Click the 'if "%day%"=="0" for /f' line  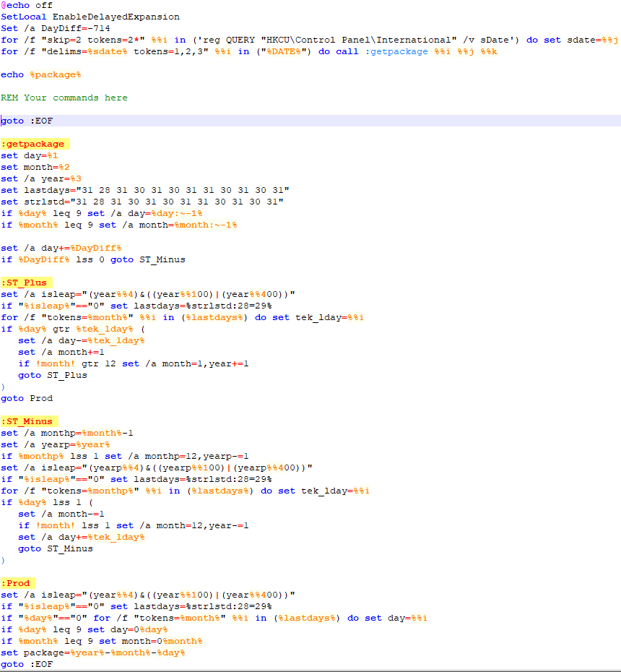[x=214, y=619]
